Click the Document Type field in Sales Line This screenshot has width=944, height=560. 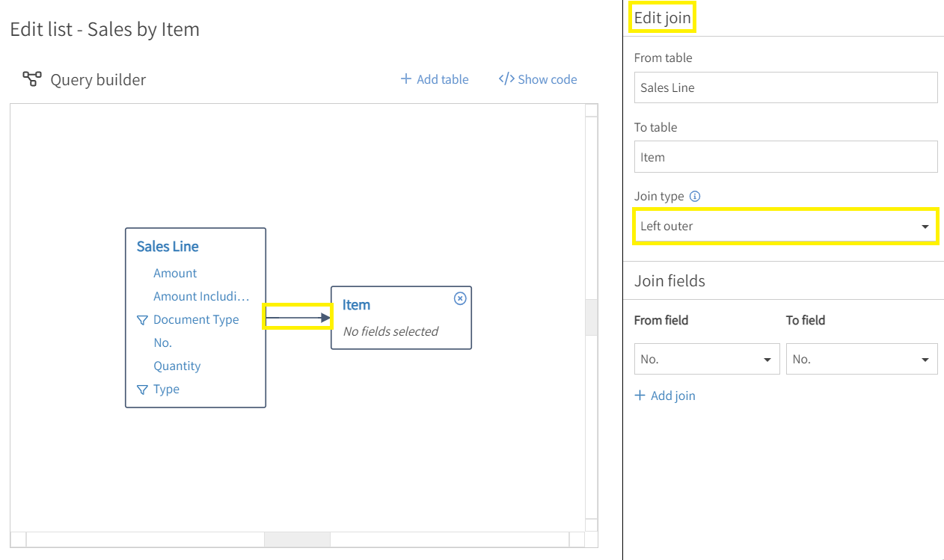coord(196,320)
